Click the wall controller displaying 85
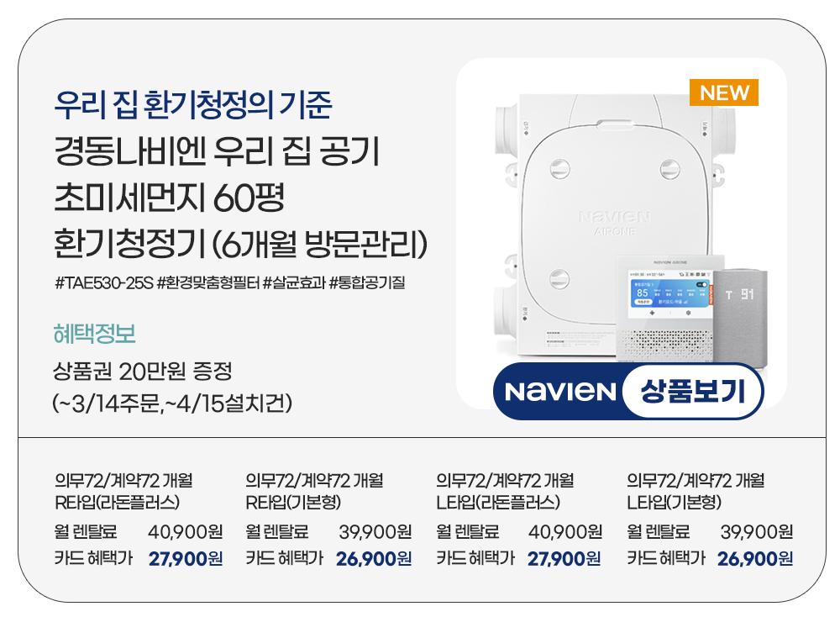 pyautogui.click(x=664, y=308)
